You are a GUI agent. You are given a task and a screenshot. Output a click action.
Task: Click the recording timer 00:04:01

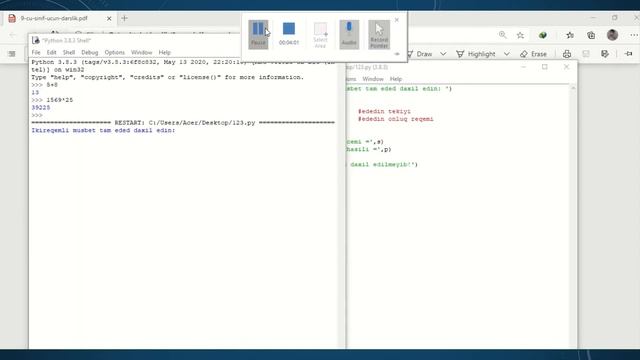click(x=289, y=42)
